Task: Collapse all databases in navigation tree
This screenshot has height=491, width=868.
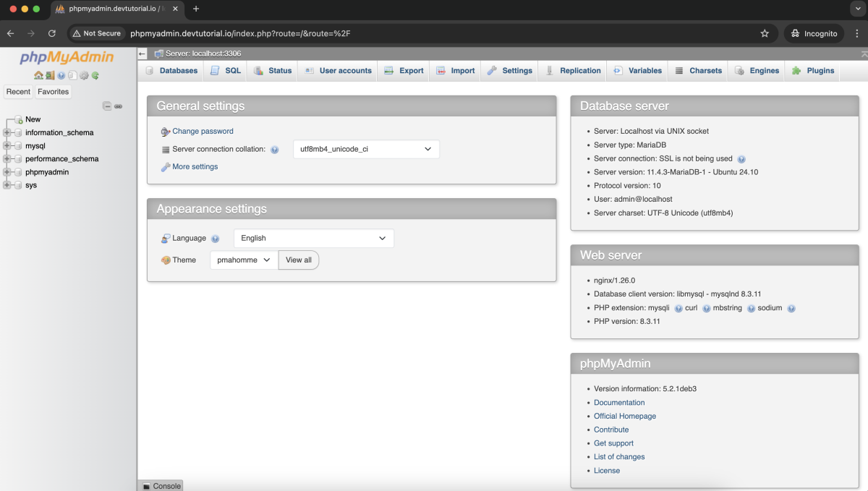Action: (x=107, y=106)
